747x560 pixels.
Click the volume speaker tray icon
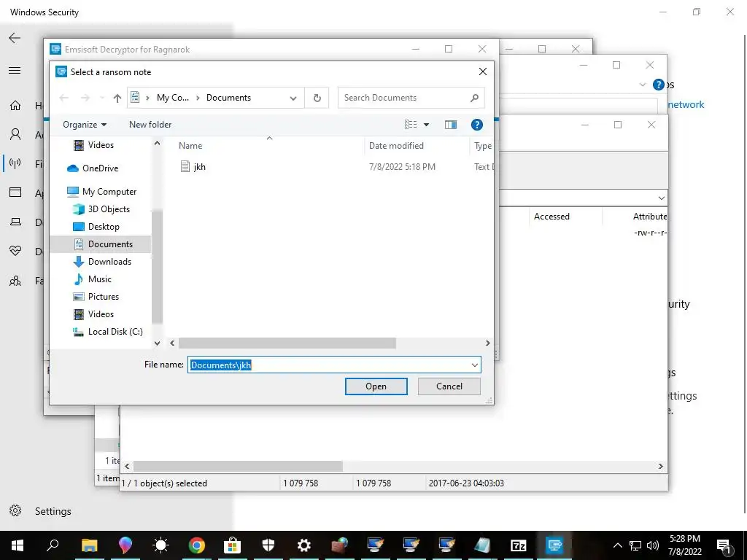[653, 545]
